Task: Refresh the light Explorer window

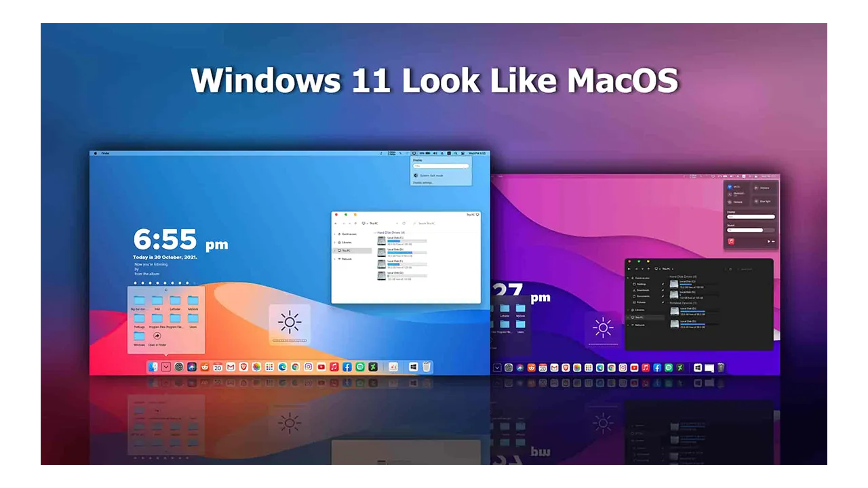Action: [403, 223]
